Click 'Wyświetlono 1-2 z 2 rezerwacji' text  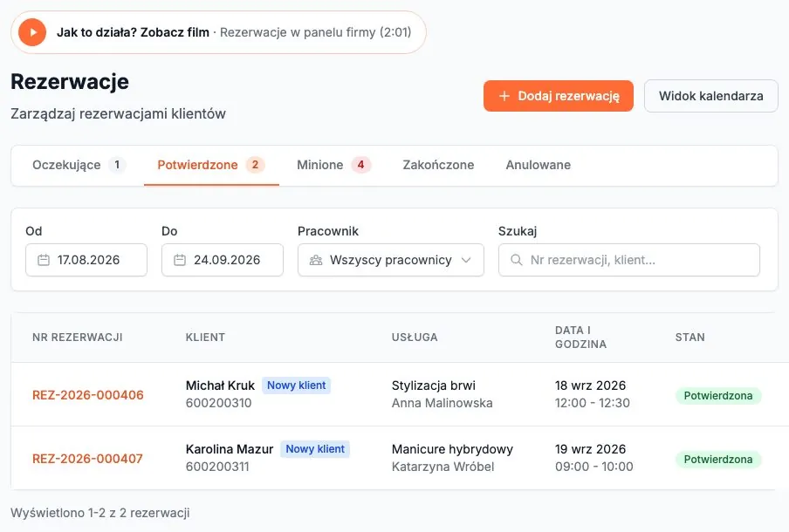(100, 513)
